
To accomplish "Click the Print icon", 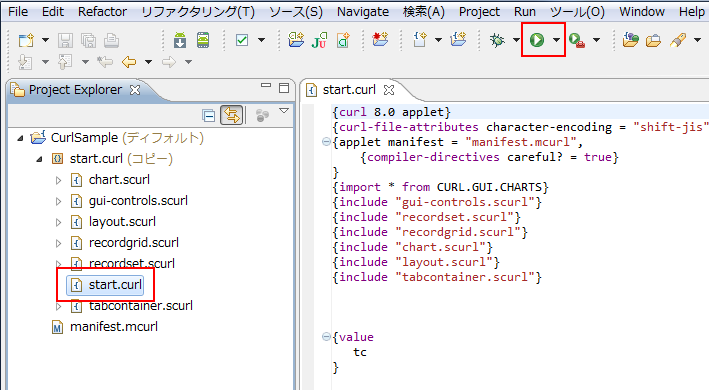I will point(111,40).
